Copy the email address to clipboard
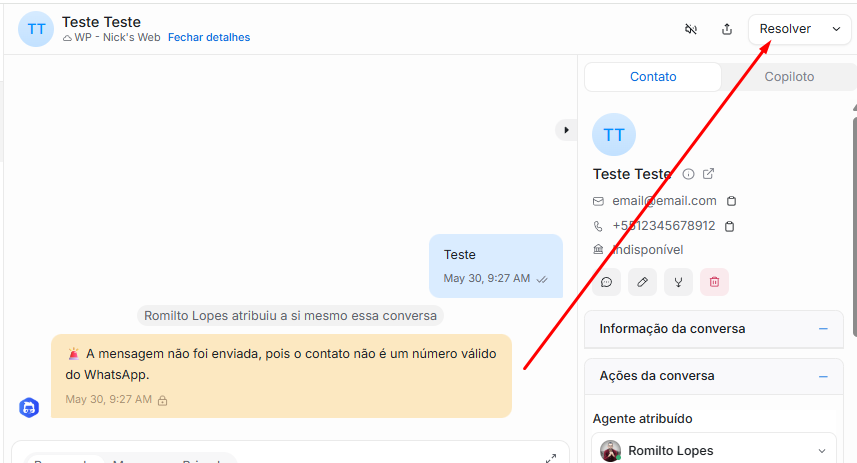The image size is (857, 463). click(731, 201)
